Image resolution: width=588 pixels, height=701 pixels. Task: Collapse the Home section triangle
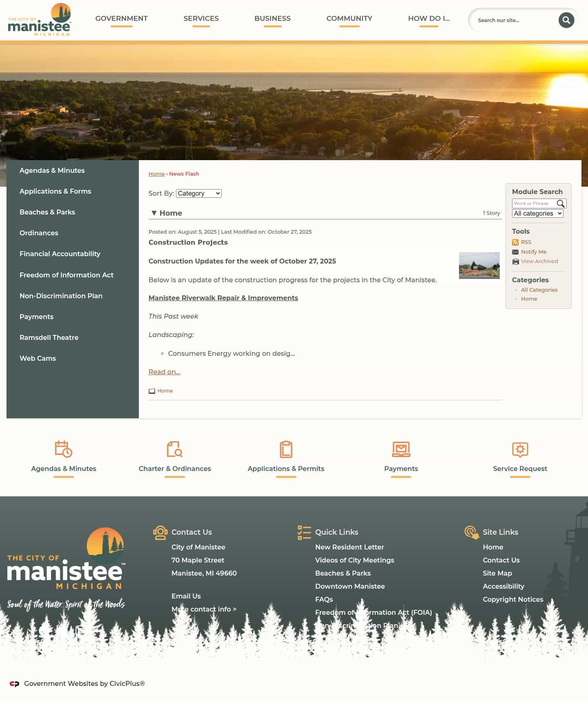point(154,213)
